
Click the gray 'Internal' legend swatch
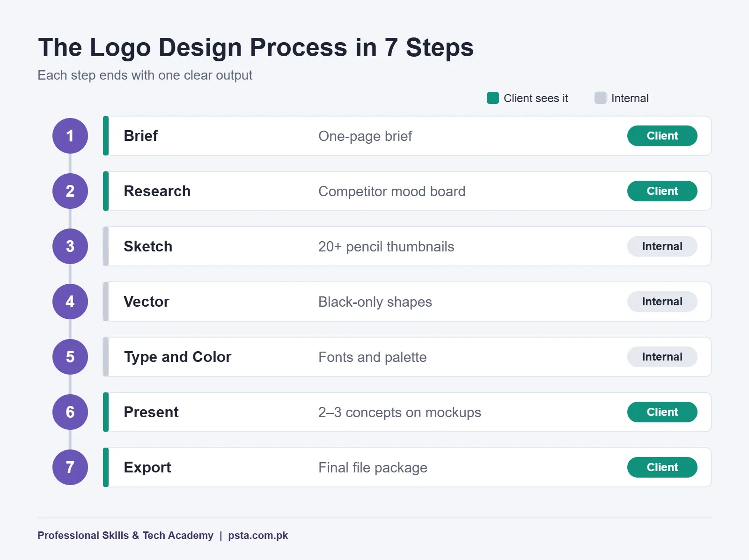click(601, 98)
